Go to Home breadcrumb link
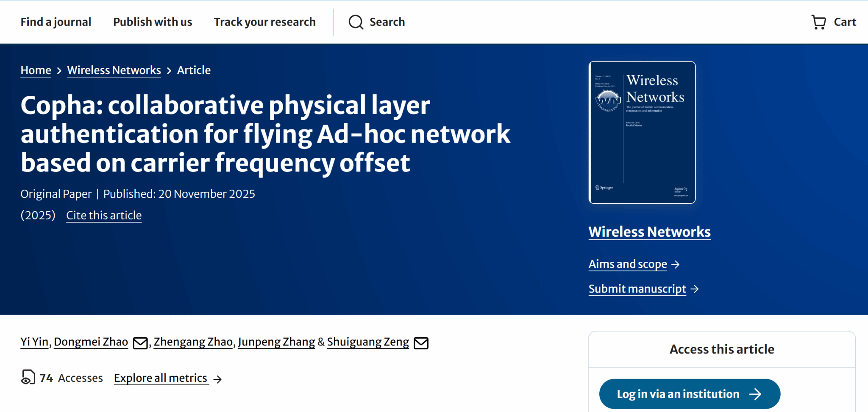 point(36,70)
